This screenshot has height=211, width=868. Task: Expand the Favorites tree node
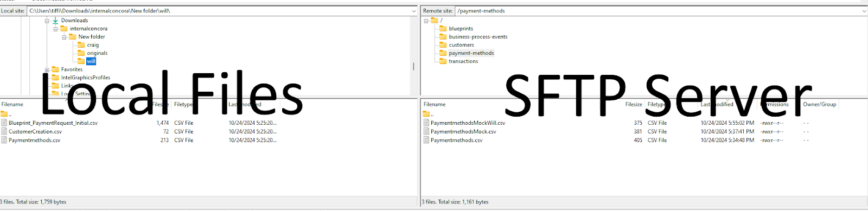pyautogui.click(x=47, y=69)
